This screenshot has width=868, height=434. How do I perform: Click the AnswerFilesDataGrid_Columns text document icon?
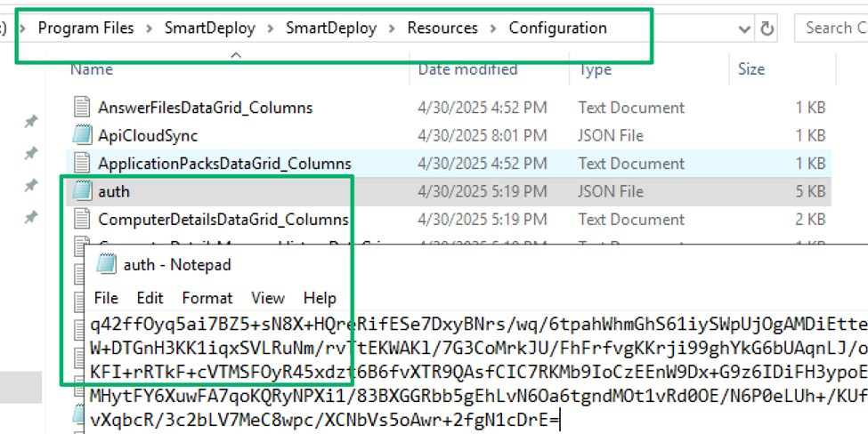tap(82, 107)
